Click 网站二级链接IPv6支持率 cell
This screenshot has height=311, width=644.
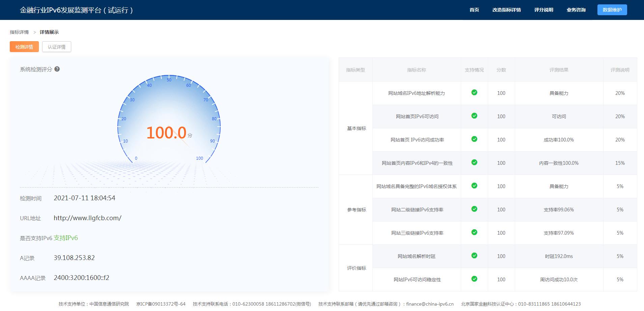point(417,210)
